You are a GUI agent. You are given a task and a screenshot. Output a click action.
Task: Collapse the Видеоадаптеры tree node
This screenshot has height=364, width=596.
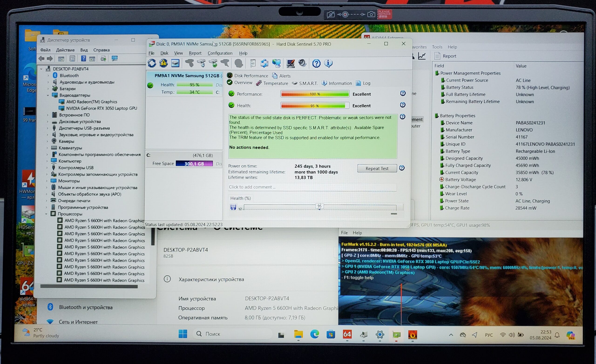48,95
